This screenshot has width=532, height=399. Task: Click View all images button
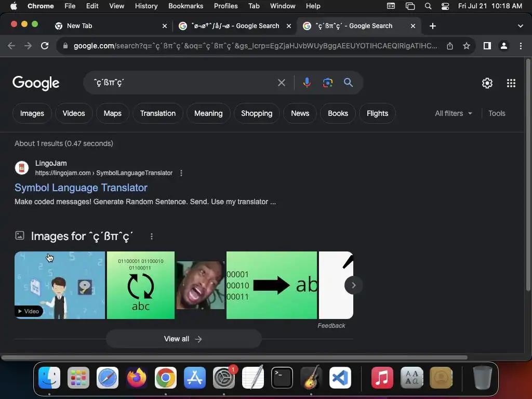(183, 339)
